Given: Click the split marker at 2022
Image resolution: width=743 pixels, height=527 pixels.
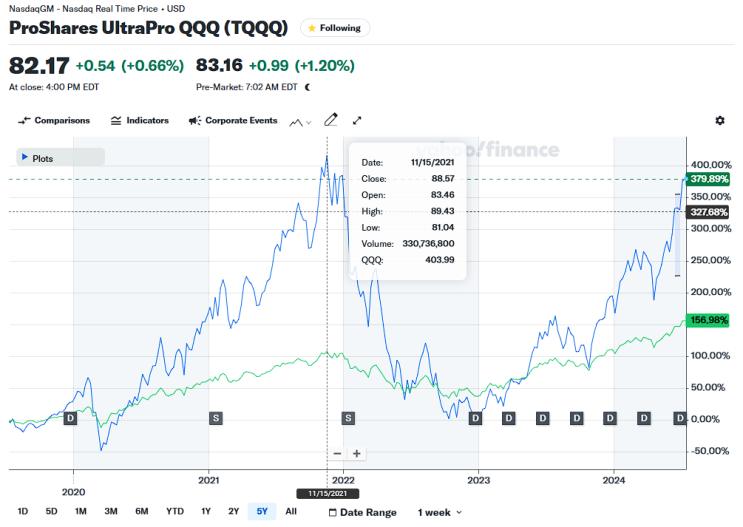Looking at the screenshot, I should [x=348, y=418].
